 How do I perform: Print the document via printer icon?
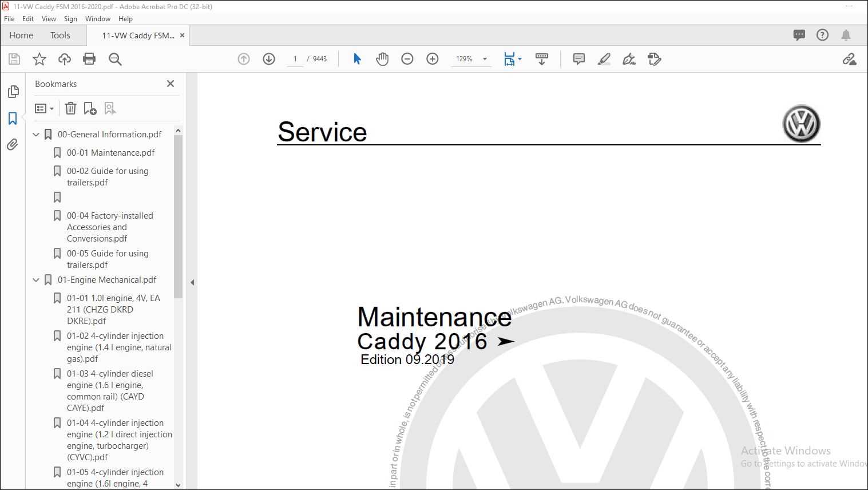pos(89,59)
